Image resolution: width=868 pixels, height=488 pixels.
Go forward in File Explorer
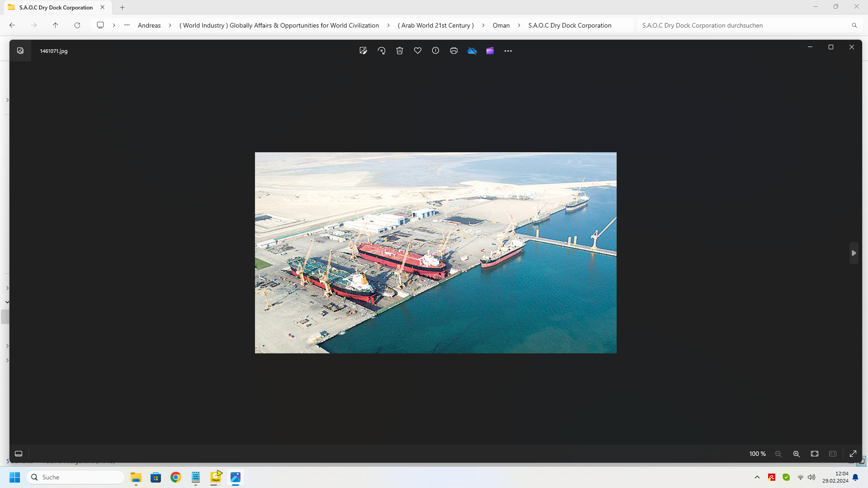pos(34,25)
